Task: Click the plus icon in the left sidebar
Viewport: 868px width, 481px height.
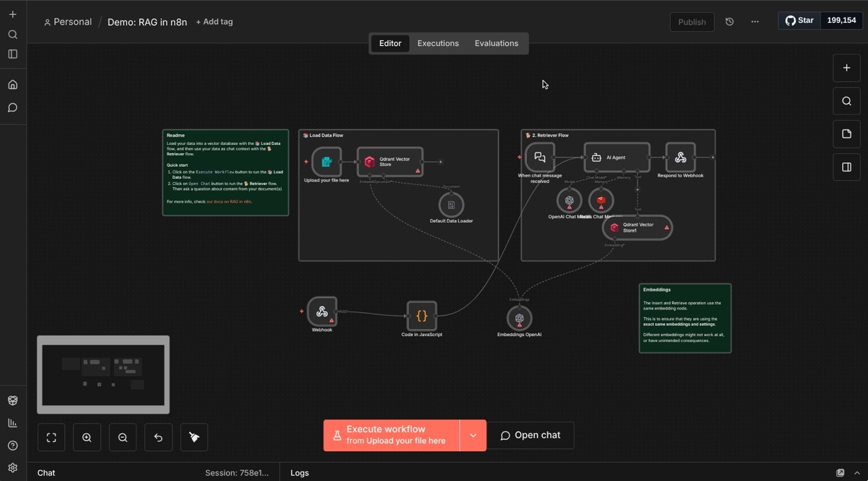Action: [13, 14]
